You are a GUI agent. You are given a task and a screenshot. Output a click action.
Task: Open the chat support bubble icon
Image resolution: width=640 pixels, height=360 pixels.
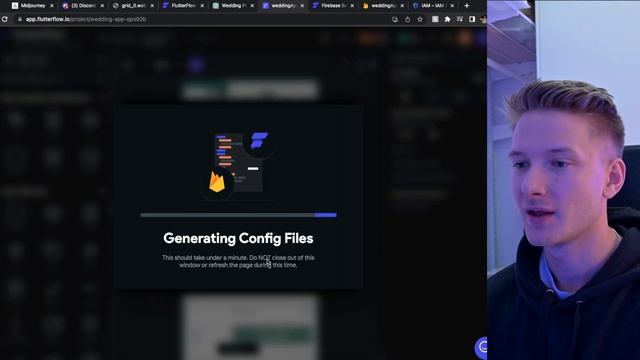click(482, 347)
